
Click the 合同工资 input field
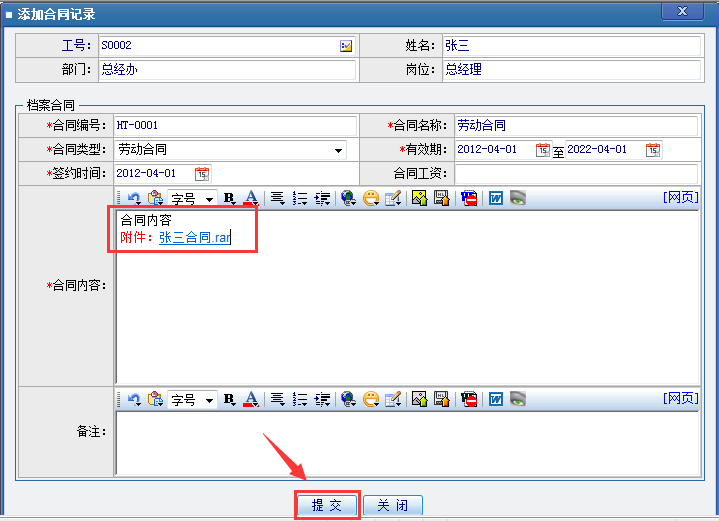(576, 174)
